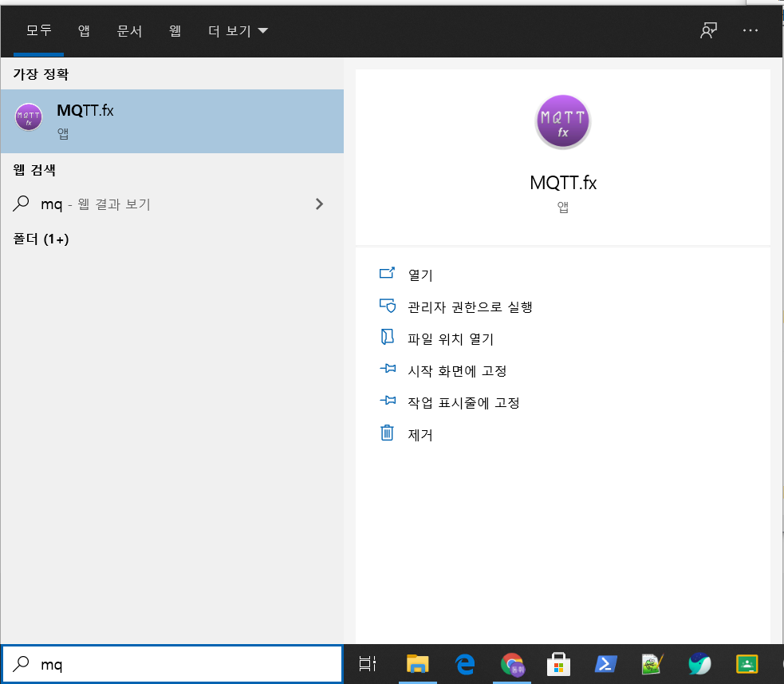Open the MQTT.fx best match result
Image resolution: width=784 pixels, height=684 pixels.
pos(171,121)
